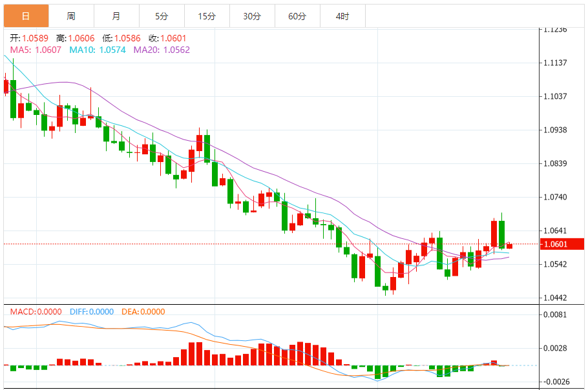Switch to the 5分 interval tab
This screenshot has width=588, height=390.
tap(162, 16)
